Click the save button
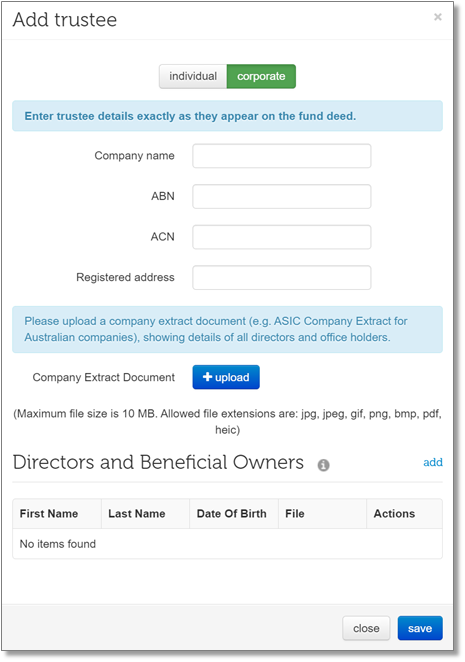 click(420, 628)
